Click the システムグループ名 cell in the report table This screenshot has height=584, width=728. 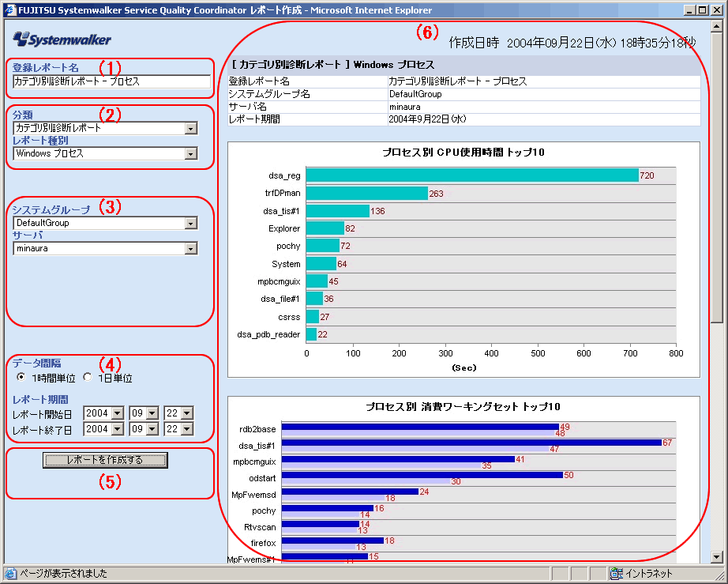coord(307,94)
